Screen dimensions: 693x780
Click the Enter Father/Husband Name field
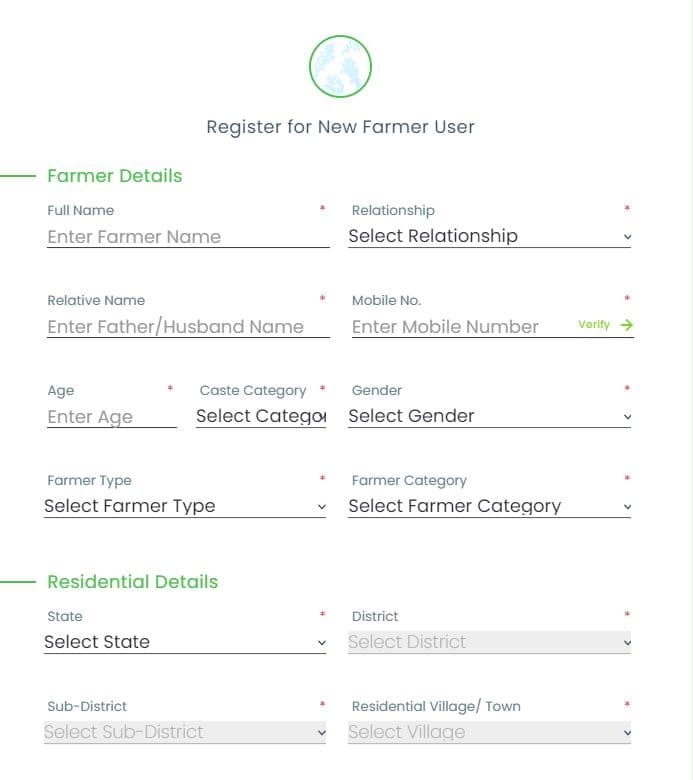[188, 327]
